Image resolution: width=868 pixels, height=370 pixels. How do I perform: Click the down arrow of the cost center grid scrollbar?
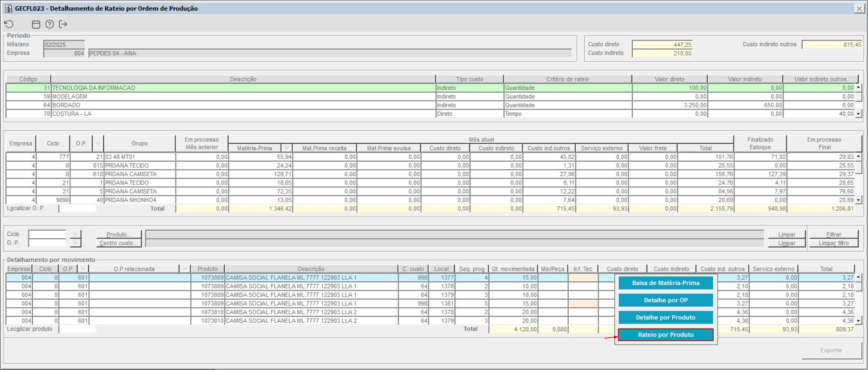pyautogui.click(x=858, y=114)
